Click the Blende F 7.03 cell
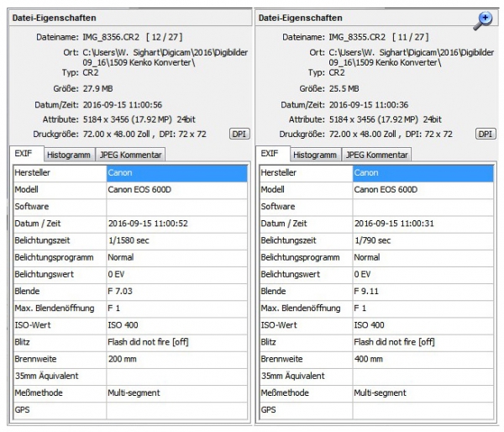Image resolution: width=504 pixels, height=432 pixels. pyautogui.click(x=120, y=291)
